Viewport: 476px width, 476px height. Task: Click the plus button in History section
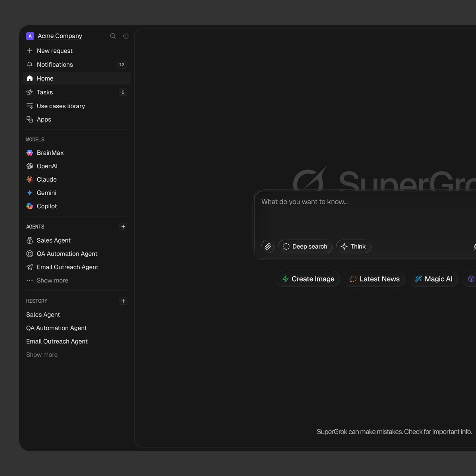point(123,301)
